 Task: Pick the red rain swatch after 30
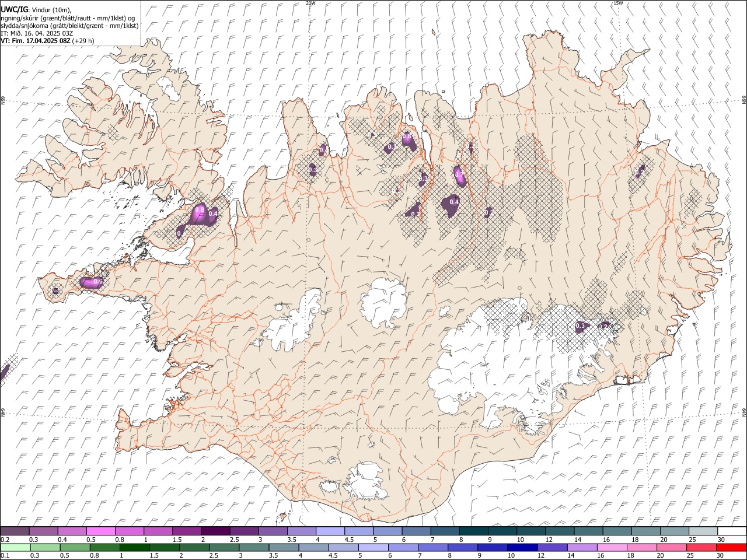click(x=732, y=548)
